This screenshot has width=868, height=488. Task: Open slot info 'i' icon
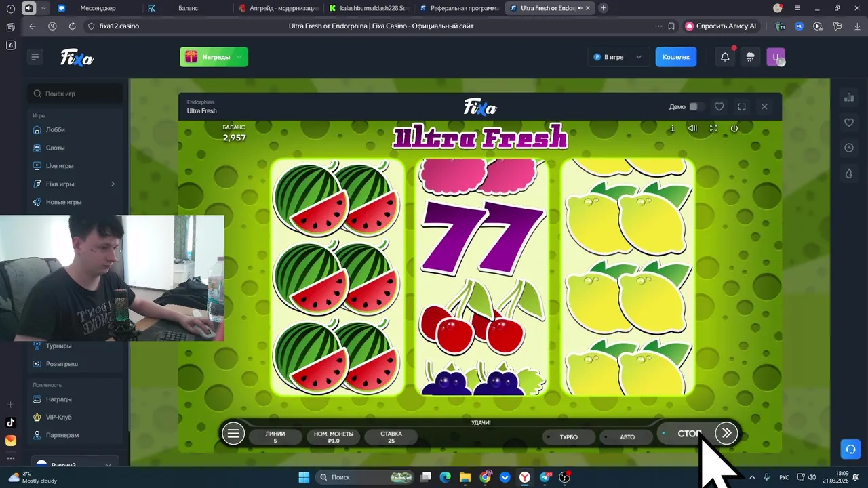coord(672,128)
